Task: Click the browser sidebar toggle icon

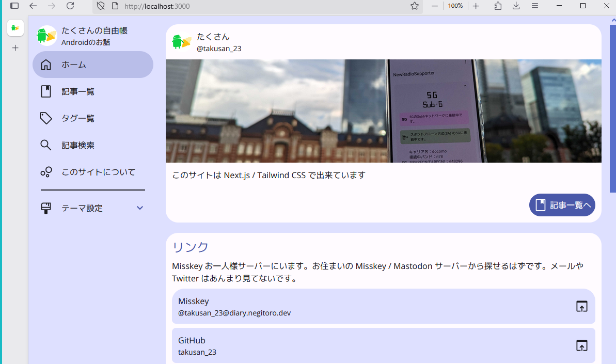Action: 14,6
